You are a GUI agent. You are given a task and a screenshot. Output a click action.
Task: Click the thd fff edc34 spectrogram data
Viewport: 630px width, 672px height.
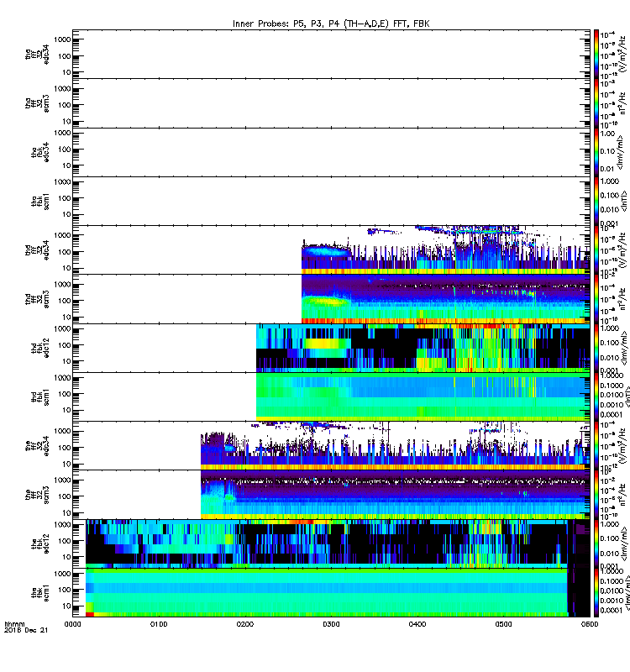point(446,249)
